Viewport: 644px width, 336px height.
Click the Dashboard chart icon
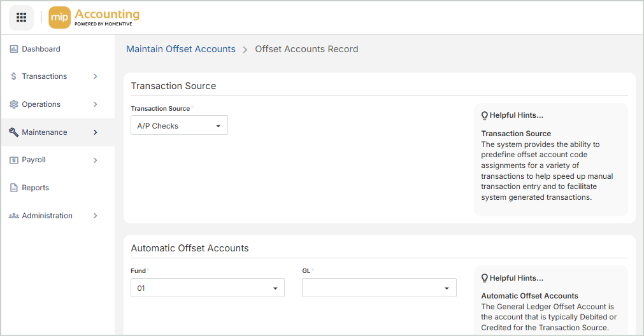pos(13,49)
